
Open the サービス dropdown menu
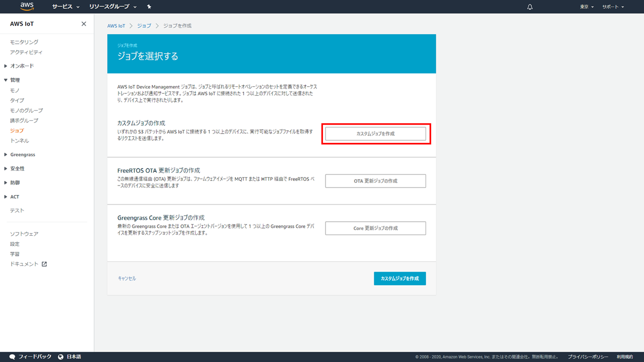click(66, 7)
